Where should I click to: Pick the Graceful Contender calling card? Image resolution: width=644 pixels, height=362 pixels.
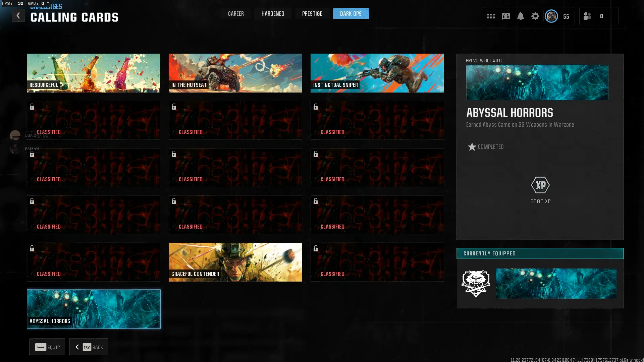(235, 262)
